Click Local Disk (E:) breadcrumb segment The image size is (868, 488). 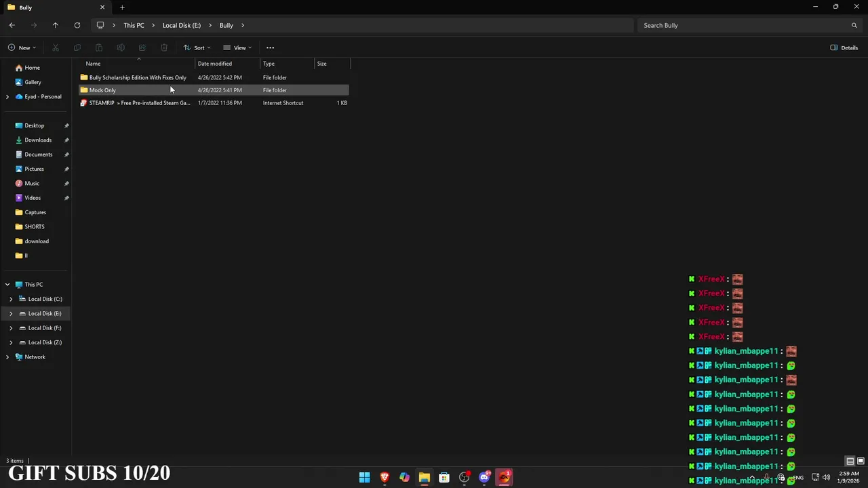point(182,25)
